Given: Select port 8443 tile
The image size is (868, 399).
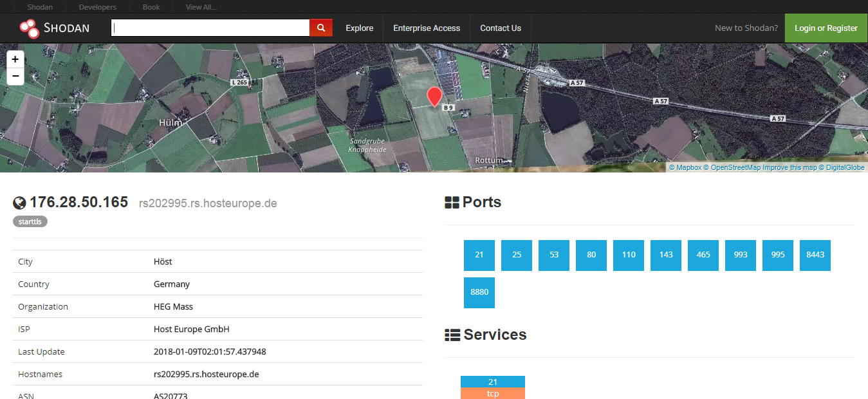Looking at the screenshot, I should pos(815,255).
